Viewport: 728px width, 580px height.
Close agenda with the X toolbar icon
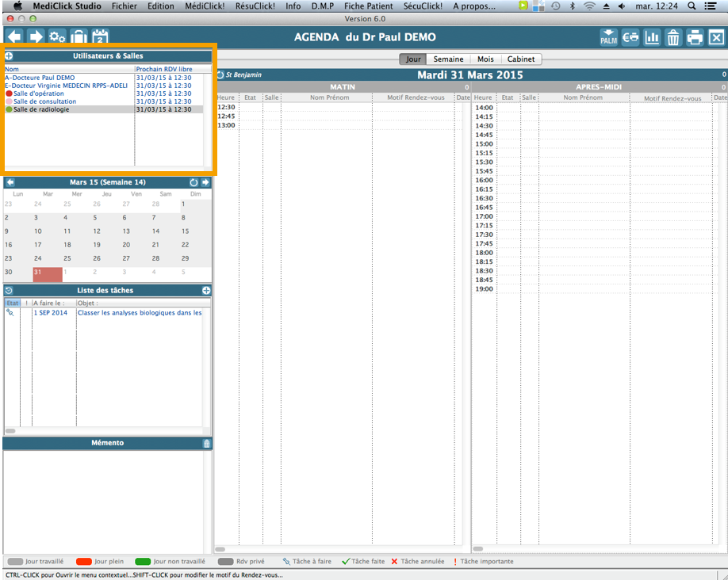click(716, 37)
